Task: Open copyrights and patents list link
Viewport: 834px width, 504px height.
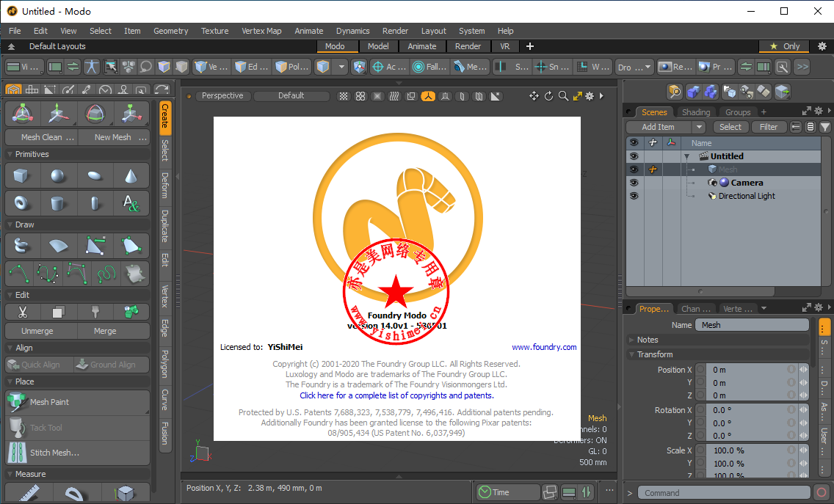Action: coord(396,395)
